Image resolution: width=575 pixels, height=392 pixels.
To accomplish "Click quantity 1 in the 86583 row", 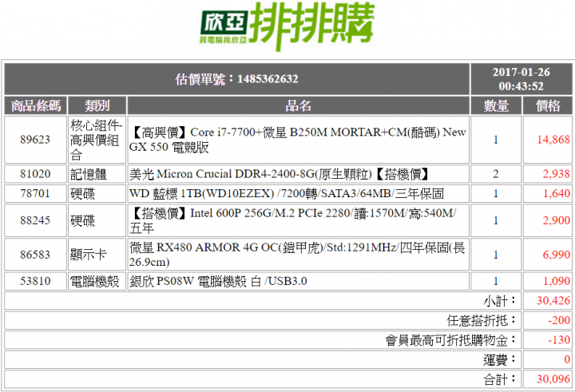I will (496, 255).
